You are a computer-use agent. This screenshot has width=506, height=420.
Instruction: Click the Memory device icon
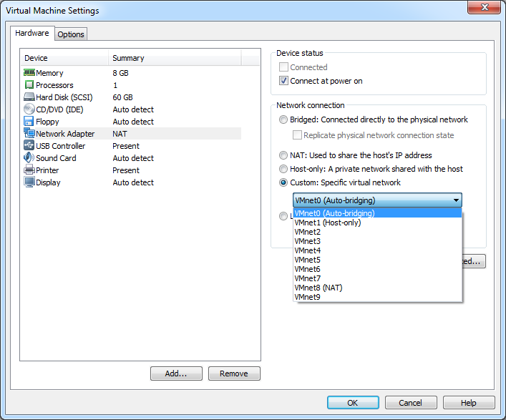29,73
